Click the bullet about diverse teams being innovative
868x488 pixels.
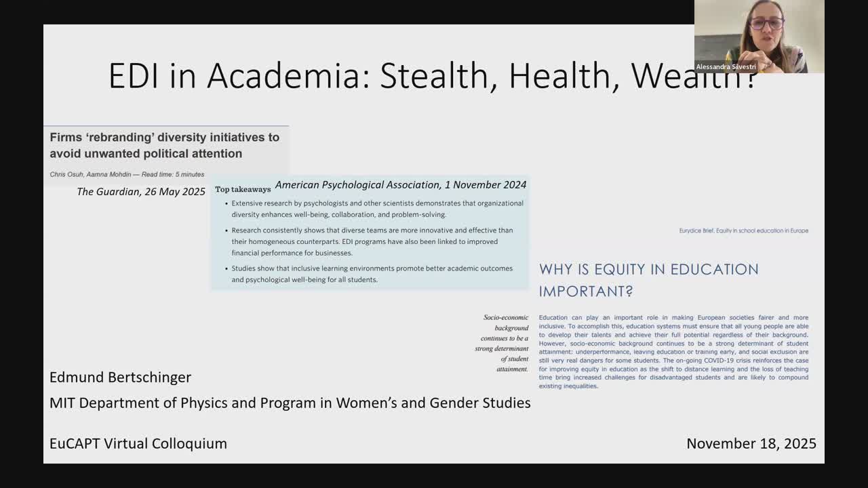tap(372, 241)
